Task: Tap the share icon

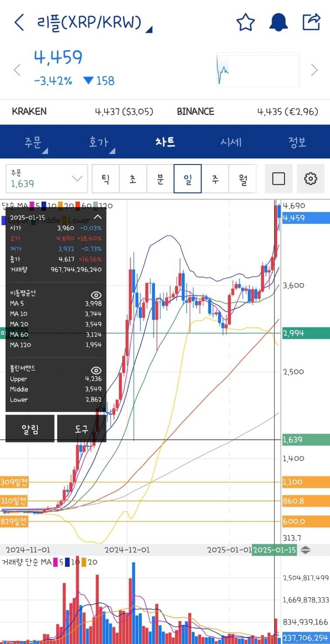Action: 311,22
